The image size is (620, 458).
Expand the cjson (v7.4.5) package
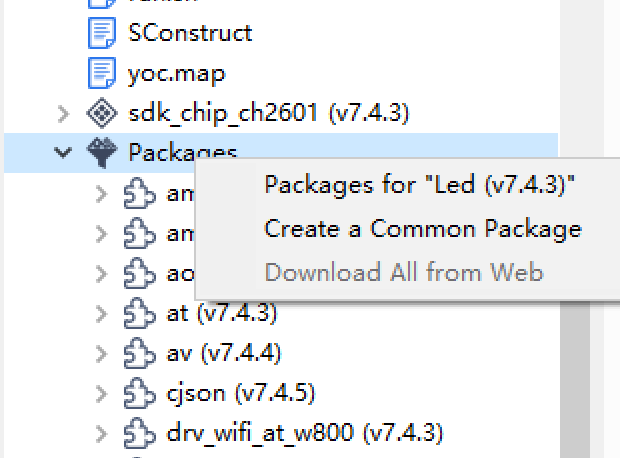(102, 394)
